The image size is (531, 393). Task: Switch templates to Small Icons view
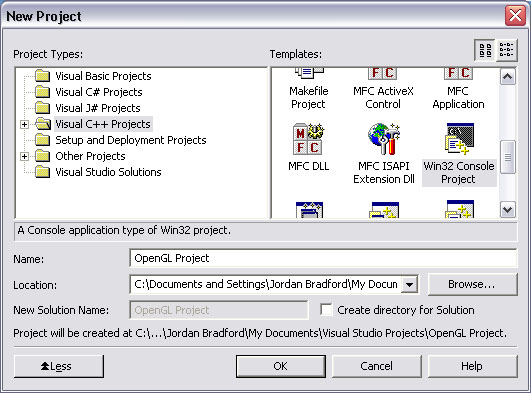(507, 50)
